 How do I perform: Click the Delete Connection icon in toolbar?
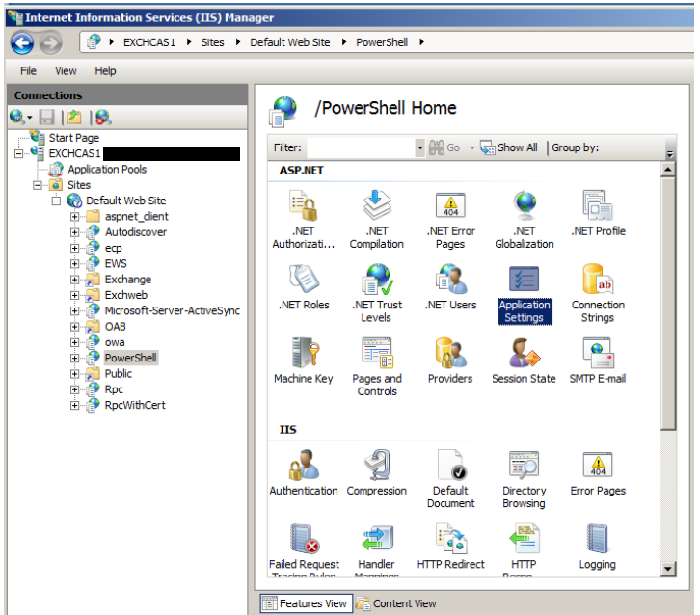(103, 118)
